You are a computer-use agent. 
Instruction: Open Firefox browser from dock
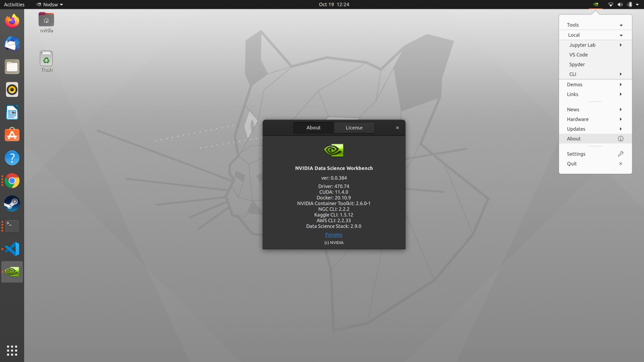click(x=12, y=21)
